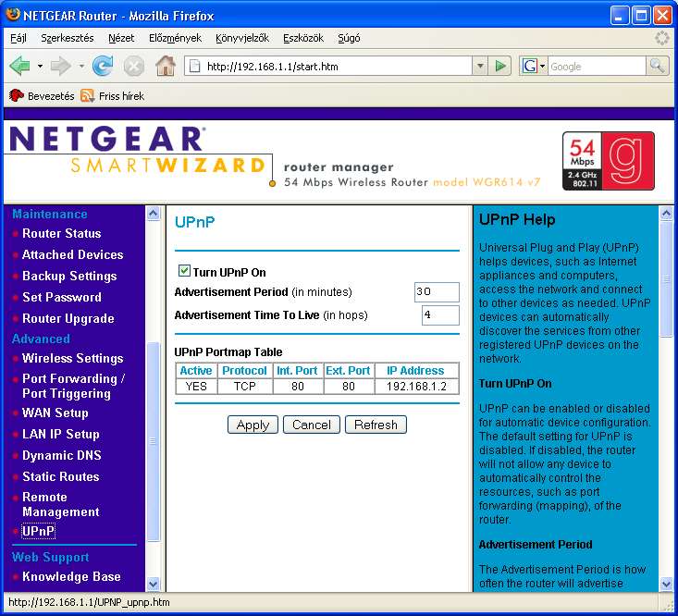Image resolution: width=678 pixels, height=616 pixels.
Task: Click the help panel scroll up arrow
Action: coord(666,213)
